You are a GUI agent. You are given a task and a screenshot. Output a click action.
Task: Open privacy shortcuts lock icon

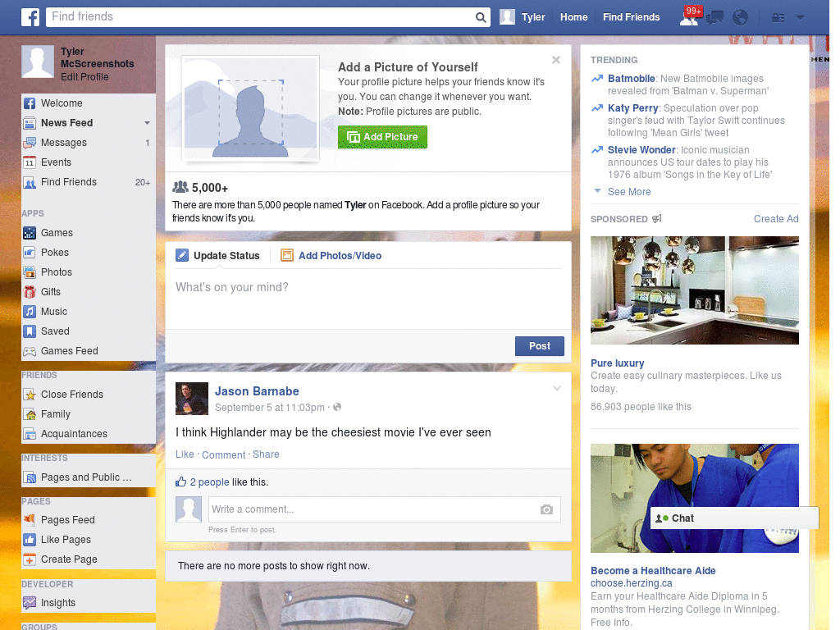[x=778, y=18]
